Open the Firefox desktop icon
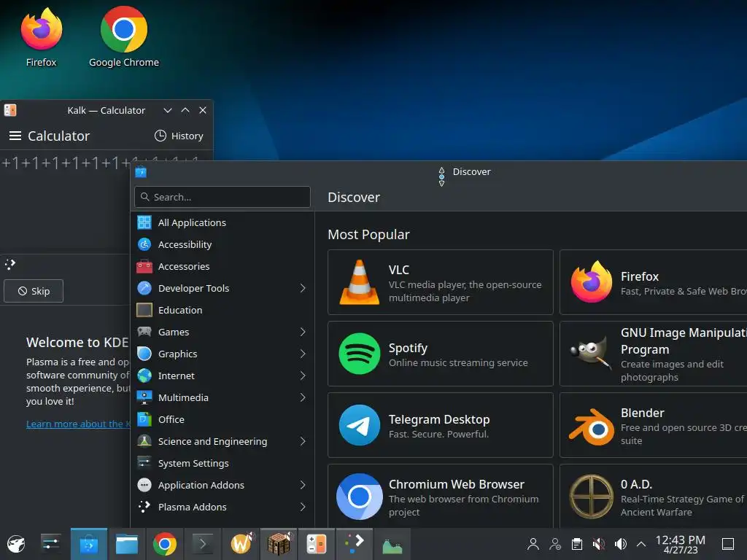This screenshot has width=747, height=560. tap(42, 37)
